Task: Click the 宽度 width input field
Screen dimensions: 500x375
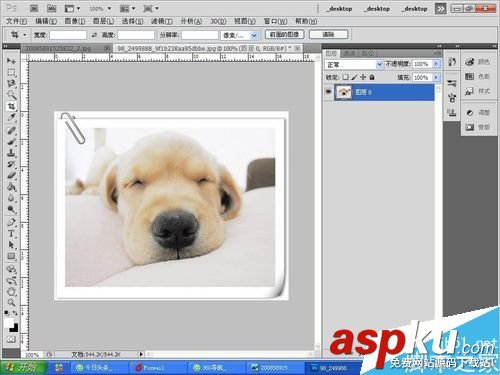Action: click(68, 35)
